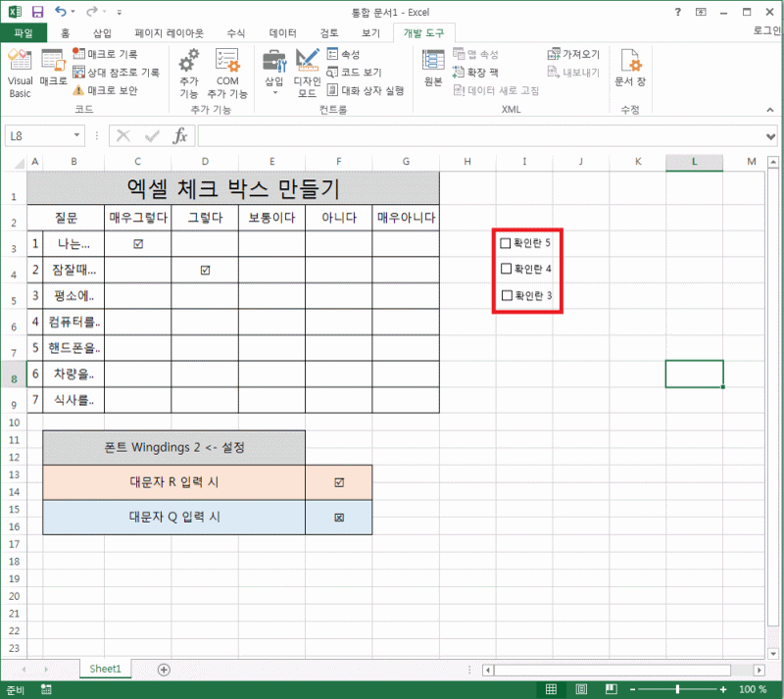
Task: Click 코드 보기 (View Code)
Action: point(354,72)
